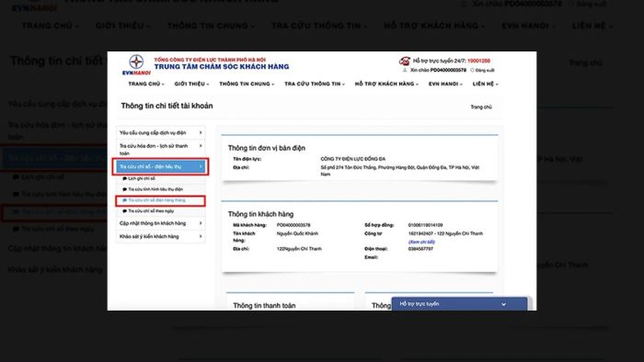
Task: Open HỖ TRỢ KHÁCH HÀNG menu on the background page
Action: point(434,26)
